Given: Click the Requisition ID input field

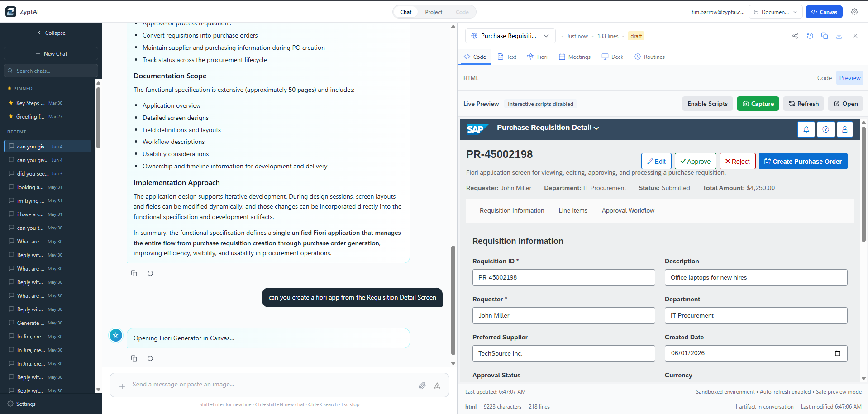Looking at the screenshot, I should tap(563, 277).
